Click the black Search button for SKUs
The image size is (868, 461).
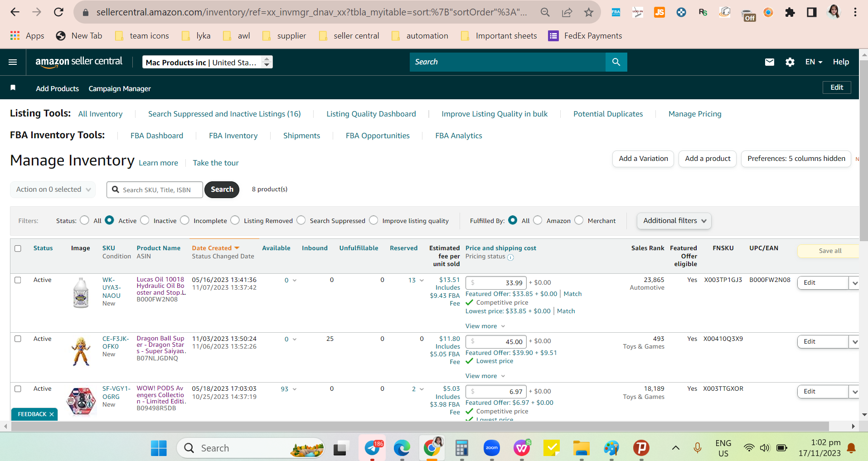coord(222,189)
